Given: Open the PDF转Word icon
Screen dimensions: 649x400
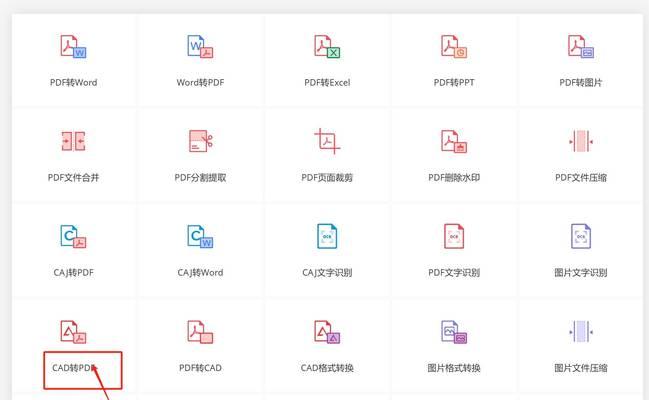Looking at the screenshot, I should 73,46.
